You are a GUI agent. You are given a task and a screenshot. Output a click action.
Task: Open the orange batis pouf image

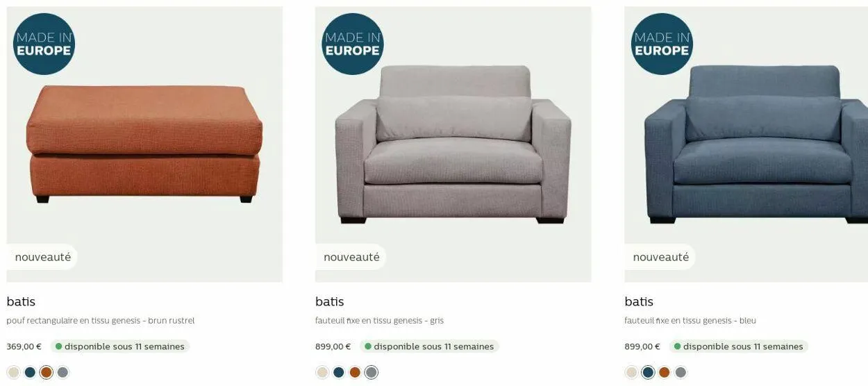coord(144,144)
